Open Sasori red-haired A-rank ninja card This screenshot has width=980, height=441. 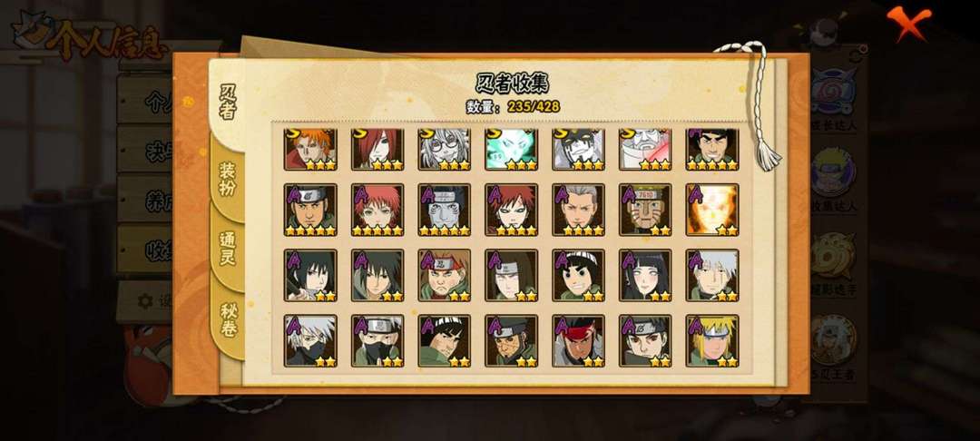[377, 210]
